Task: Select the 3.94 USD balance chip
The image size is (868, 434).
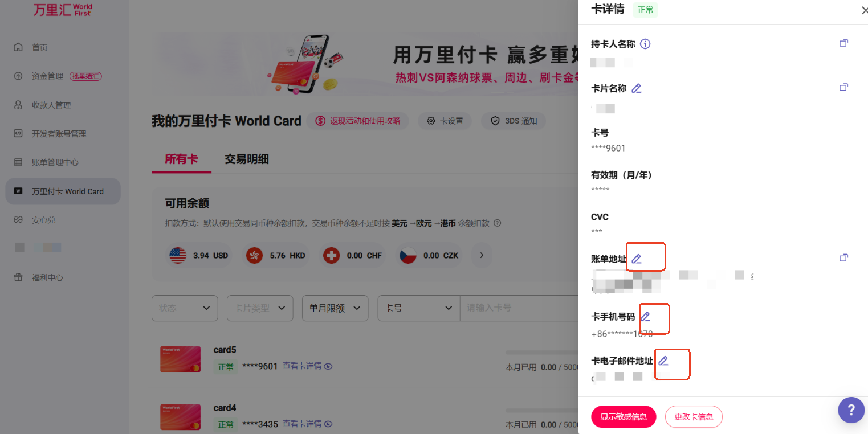Action: pos(199,256)
